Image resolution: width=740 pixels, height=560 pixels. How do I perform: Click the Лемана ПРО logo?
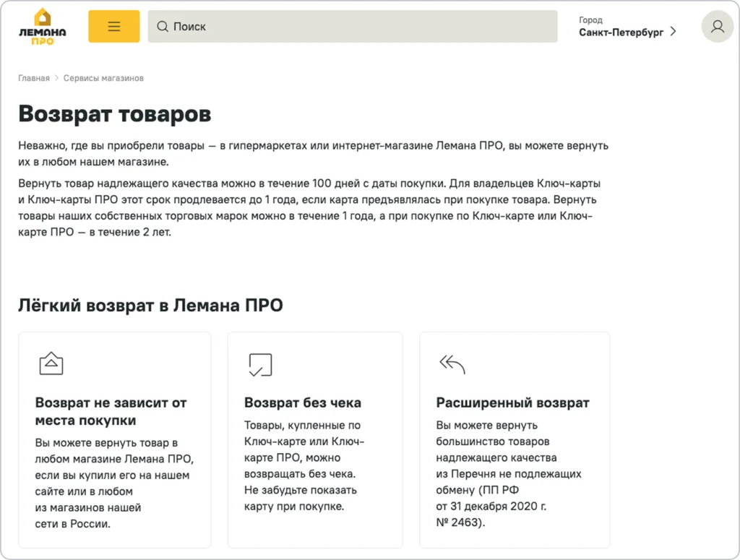[41, 26]
